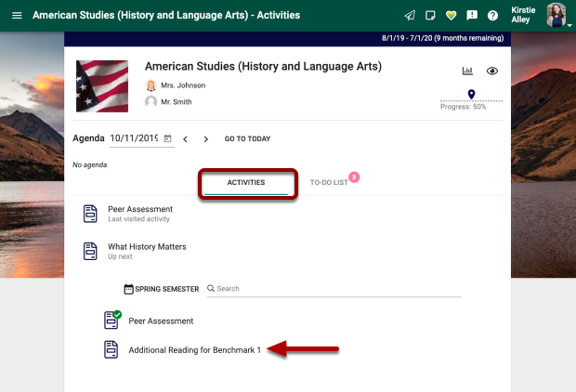Image resolution: width=576 pixels, height=392 pixels.
Task: Click the paper plane messages icon
Action: [410, 16]
